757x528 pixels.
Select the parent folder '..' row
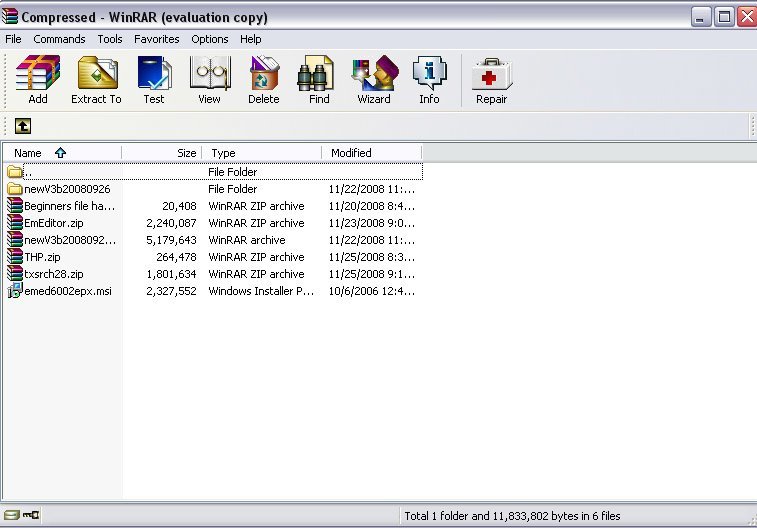[215, 172]
